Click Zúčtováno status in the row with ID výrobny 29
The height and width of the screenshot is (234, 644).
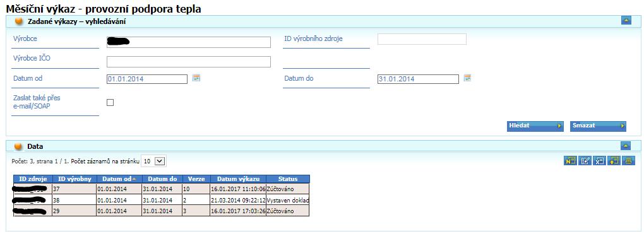click(x=280, y=211)
